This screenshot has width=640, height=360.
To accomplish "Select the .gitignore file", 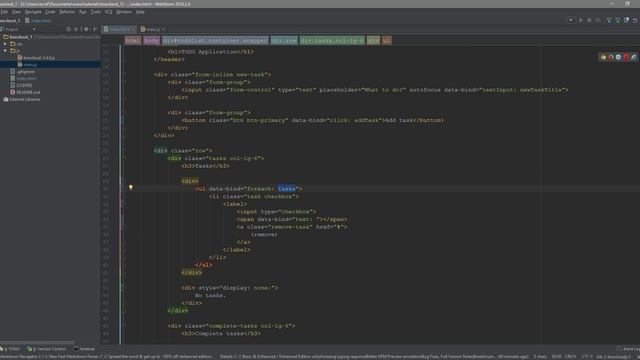I will pyautogui.click(x=23, y=71).
